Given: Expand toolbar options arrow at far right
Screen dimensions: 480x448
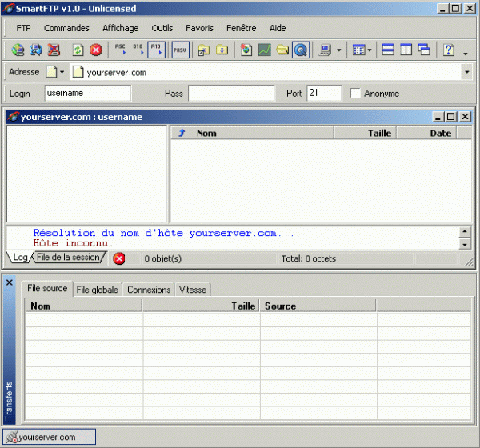Looking at the screenshot, I should coord(466,54).
